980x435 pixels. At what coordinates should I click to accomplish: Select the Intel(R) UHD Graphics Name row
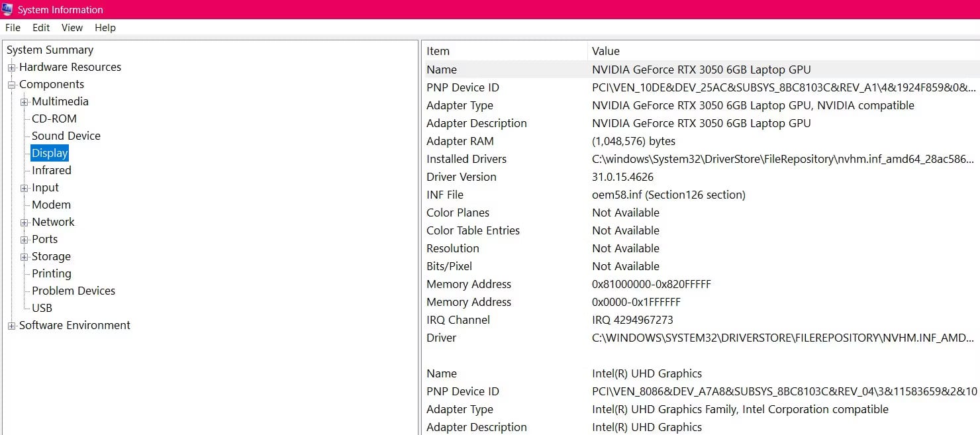pyautogui.click(x=702, y=373)
